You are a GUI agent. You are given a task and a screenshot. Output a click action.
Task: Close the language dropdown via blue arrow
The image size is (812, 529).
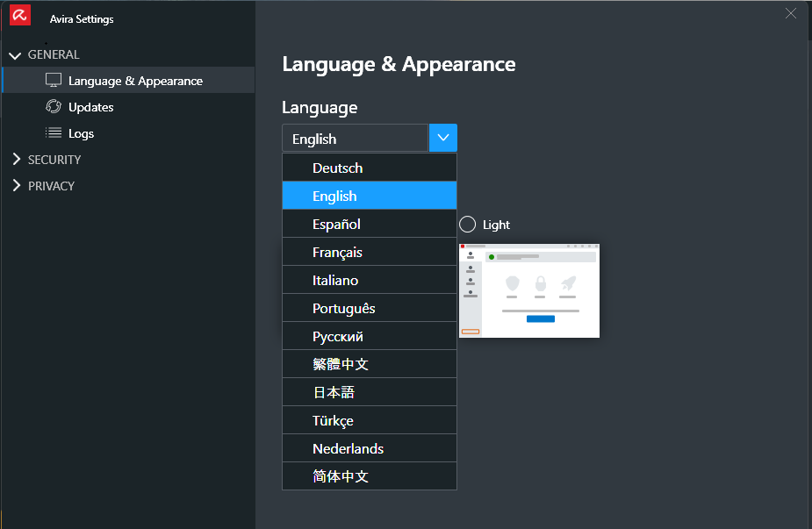coord(443,138)
